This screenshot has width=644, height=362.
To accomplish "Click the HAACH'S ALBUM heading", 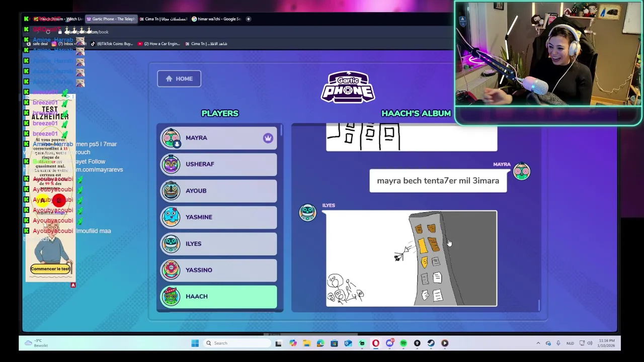I will [x=416, y=113].
